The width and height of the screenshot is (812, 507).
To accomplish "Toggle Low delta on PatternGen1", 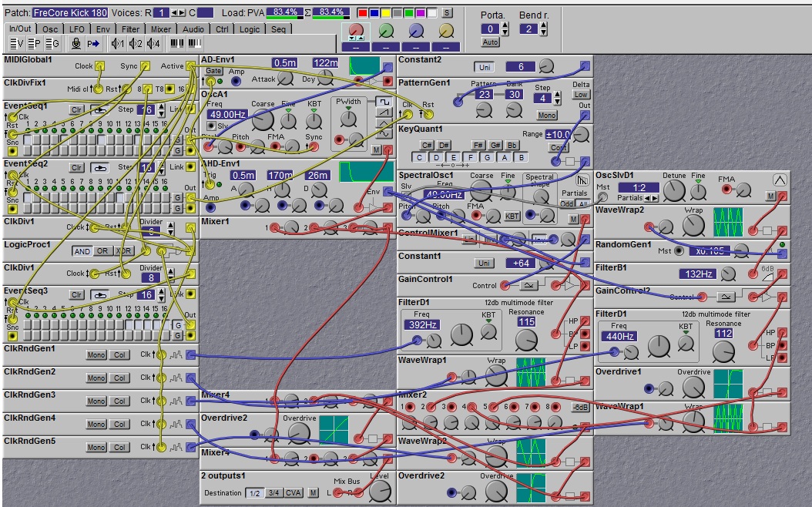I will [x=581, y=94].
